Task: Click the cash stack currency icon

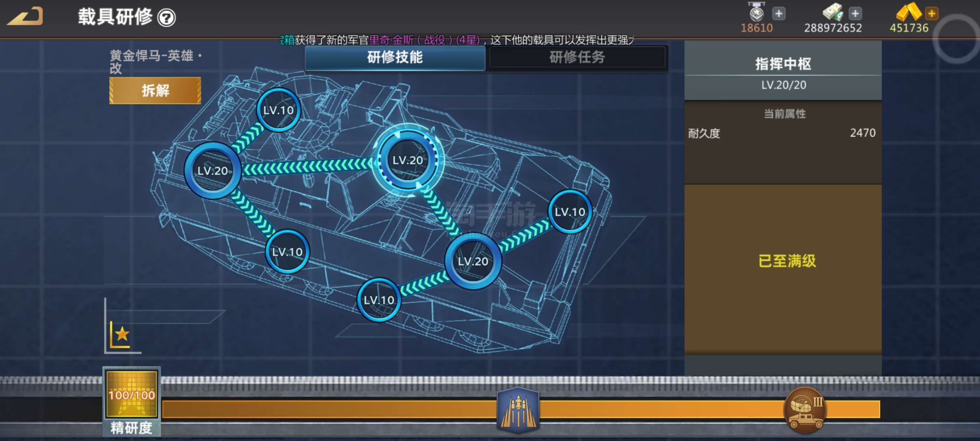Action: (x=833, y=12)
